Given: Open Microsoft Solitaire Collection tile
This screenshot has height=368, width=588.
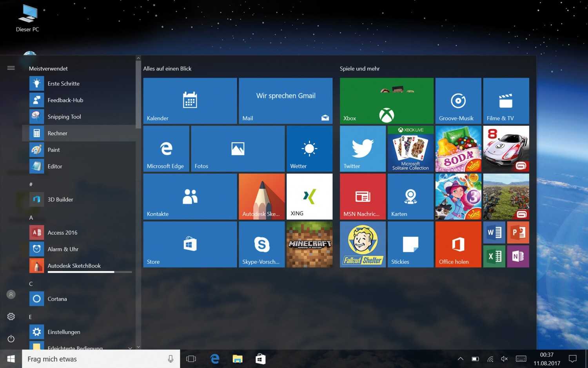Looking at the screenshot, I should (410, 149).
